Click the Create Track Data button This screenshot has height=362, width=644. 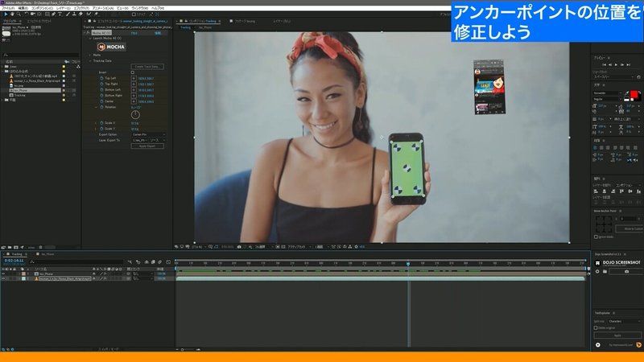click(147, 67)
